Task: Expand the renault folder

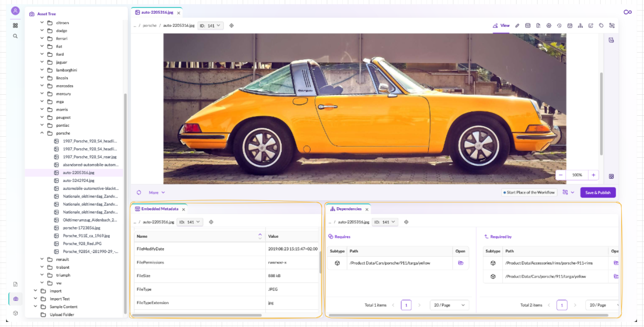Action: pyautogui.click(x=43, y=259)
